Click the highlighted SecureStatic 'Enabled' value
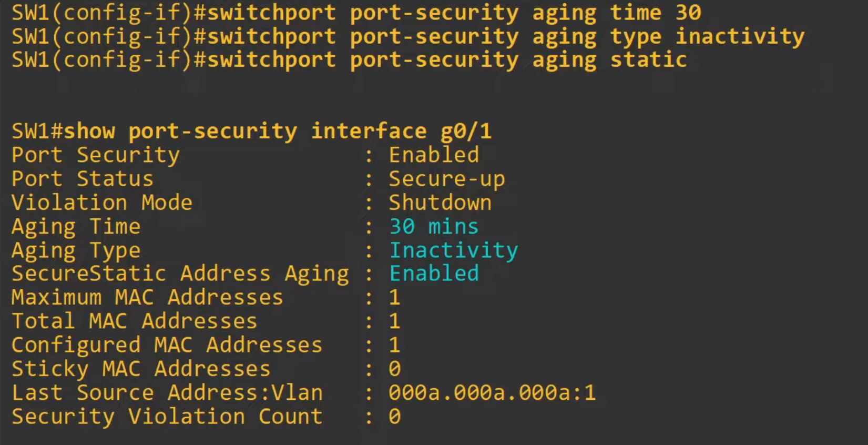 click(x=434, y=274)
